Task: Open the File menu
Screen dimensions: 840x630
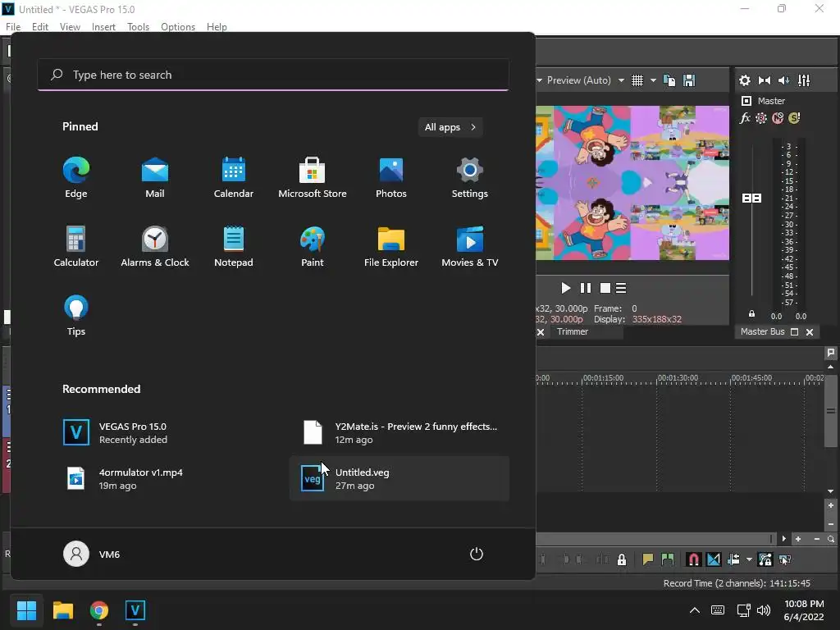Action: 13,27
